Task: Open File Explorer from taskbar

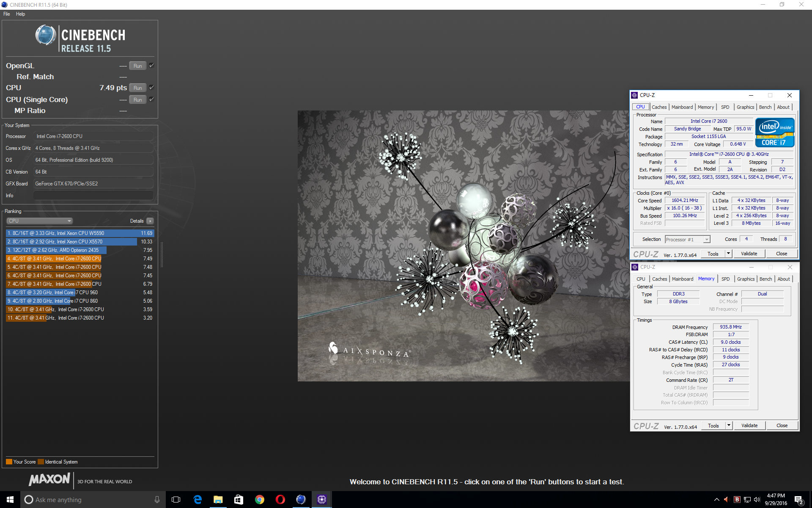Action: [218, 500]
